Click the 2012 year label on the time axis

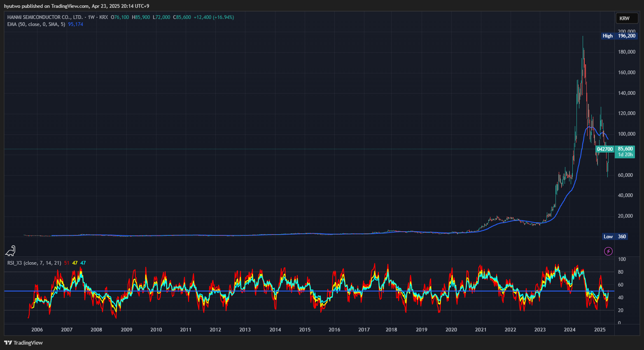(215, 330)
